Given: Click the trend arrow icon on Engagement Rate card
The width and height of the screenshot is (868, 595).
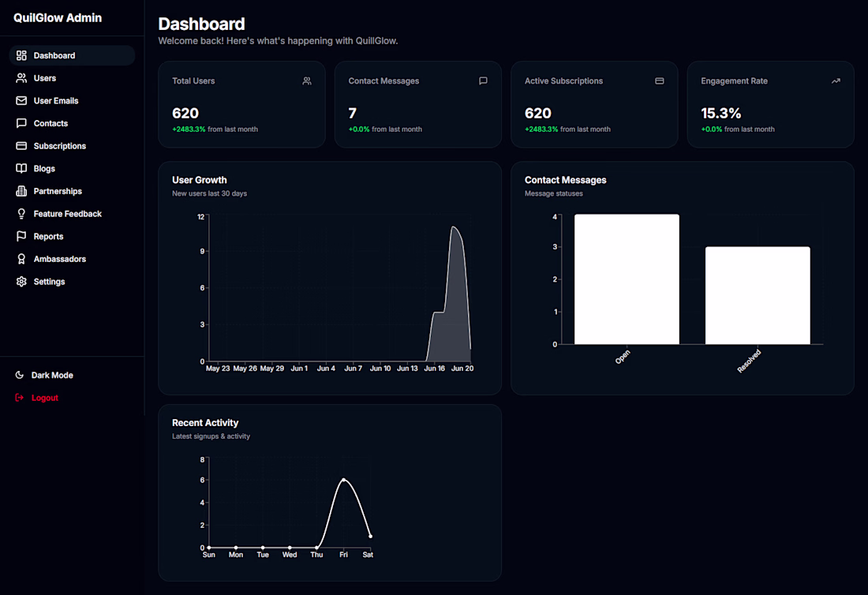Looking at the screenshot, I should (x=836, y=80).
